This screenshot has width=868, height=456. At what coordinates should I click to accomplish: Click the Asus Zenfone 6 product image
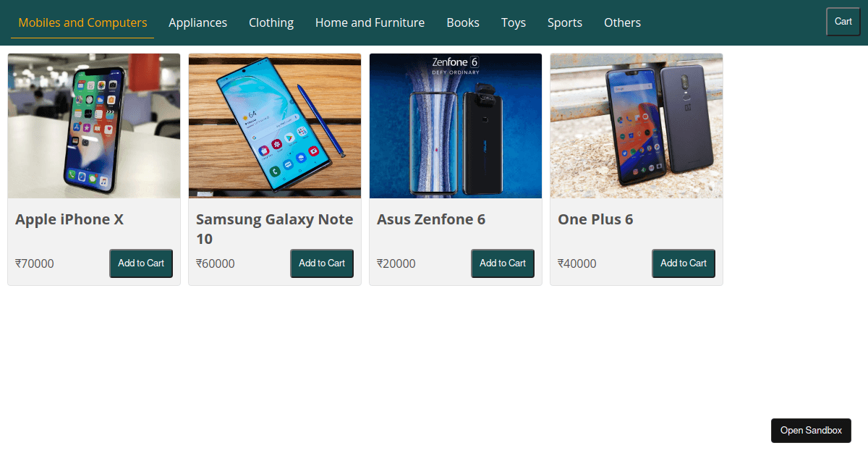pyautogui.click(x=456, y=126)
